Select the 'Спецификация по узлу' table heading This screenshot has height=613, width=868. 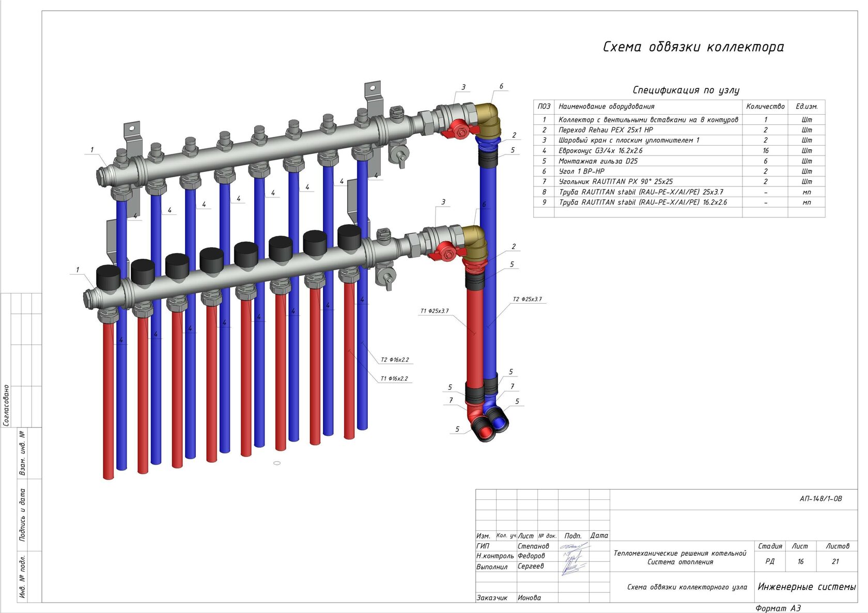pos(686,90)
